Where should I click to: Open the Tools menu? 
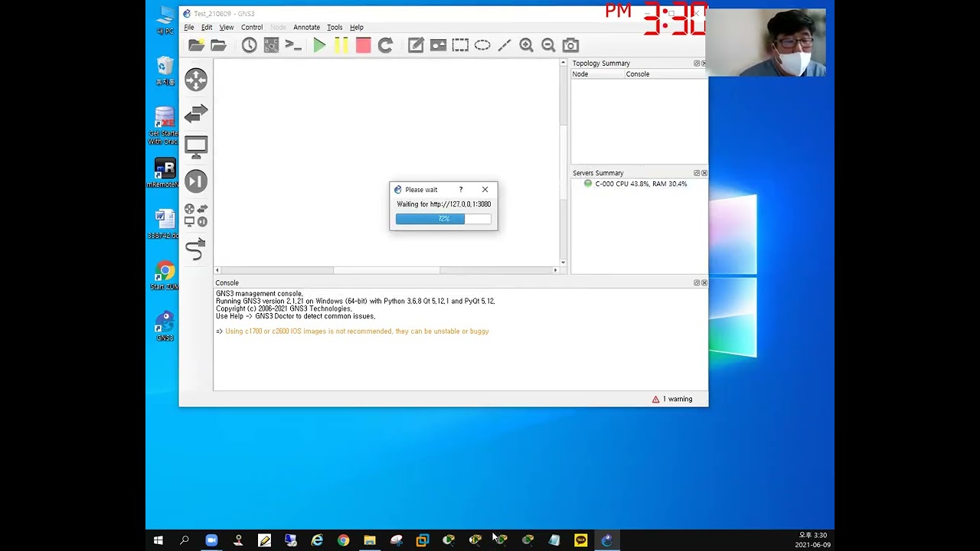(x=335, y=28)
